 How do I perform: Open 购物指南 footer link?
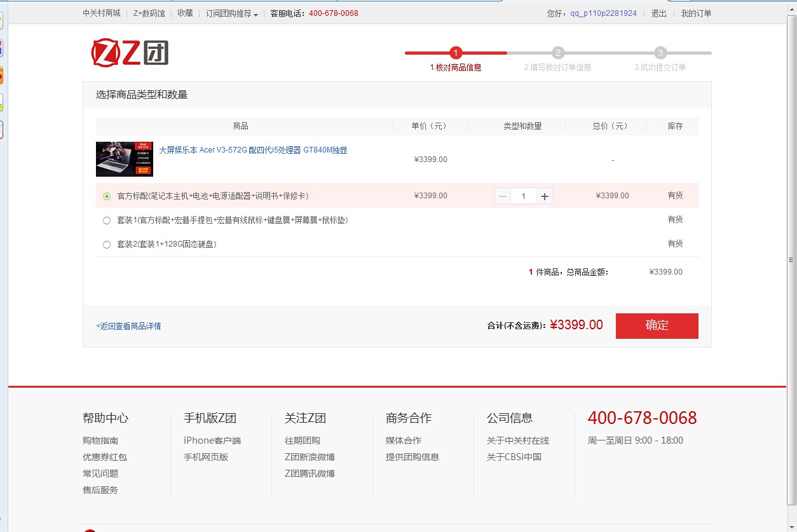tap(100, 440)
